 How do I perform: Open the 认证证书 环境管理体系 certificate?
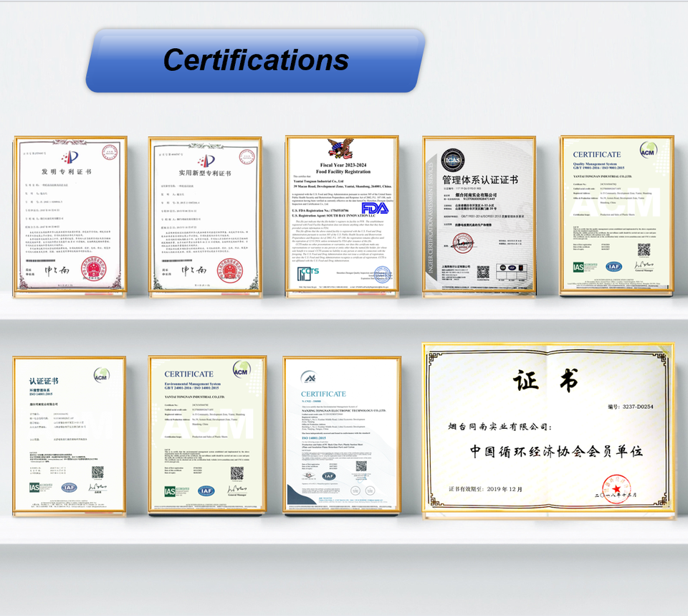[x=70, y=435]
